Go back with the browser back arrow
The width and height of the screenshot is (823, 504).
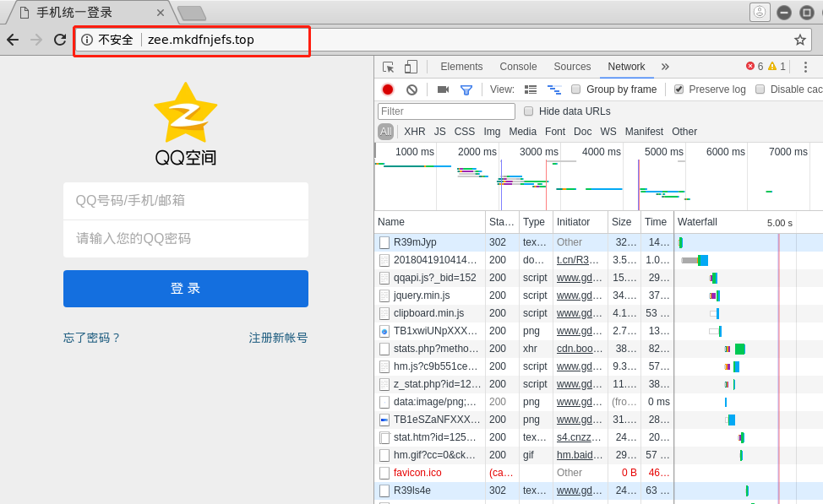coord(14,40)
